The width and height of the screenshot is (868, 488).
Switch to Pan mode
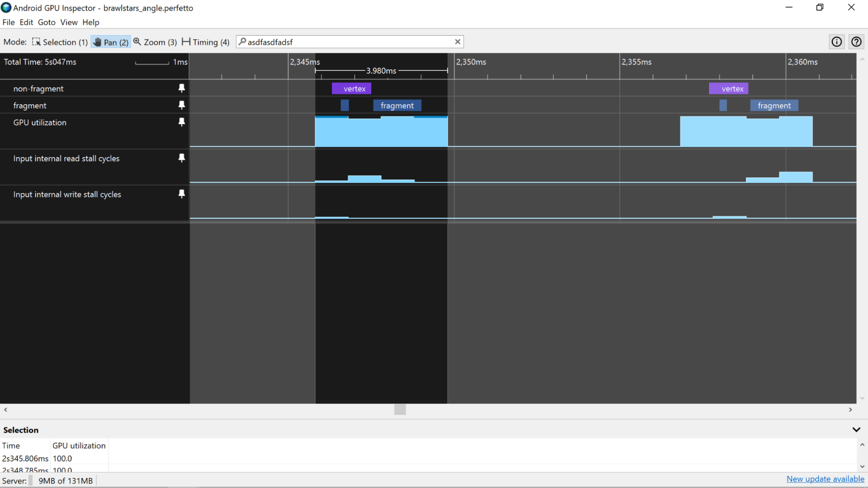click(x=111, y=42)
